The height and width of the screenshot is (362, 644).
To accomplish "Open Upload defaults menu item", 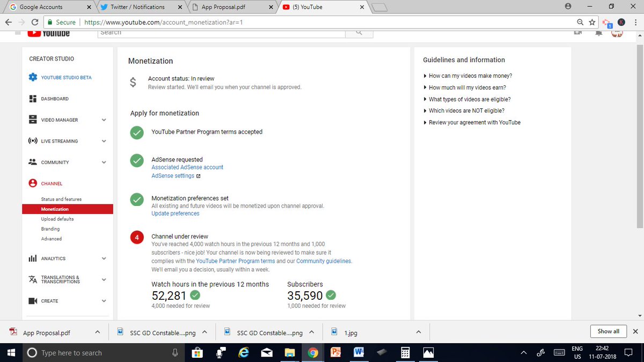I will (57, 219).
